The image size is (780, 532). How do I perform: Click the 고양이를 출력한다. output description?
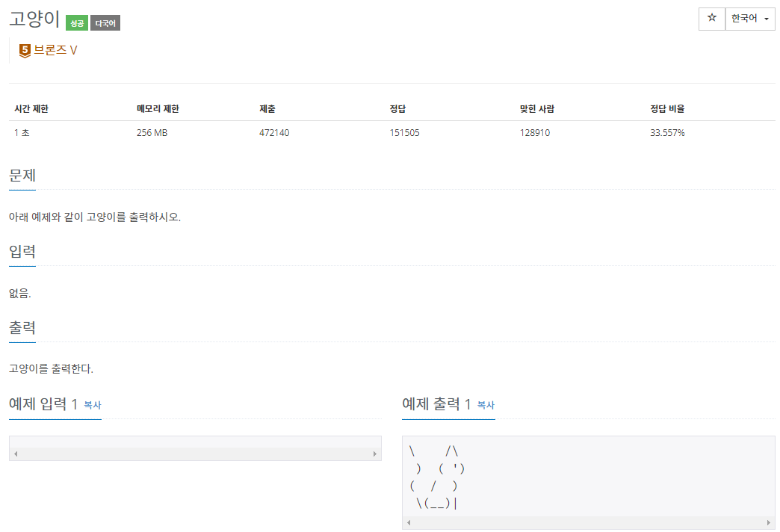pos(52,369)
